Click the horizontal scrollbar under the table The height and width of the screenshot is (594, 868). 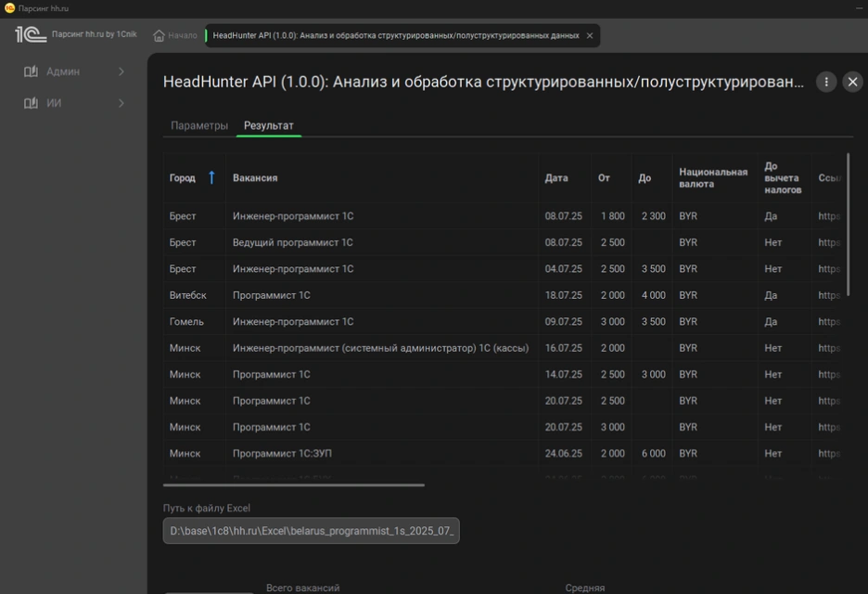[x=294, y=484]
